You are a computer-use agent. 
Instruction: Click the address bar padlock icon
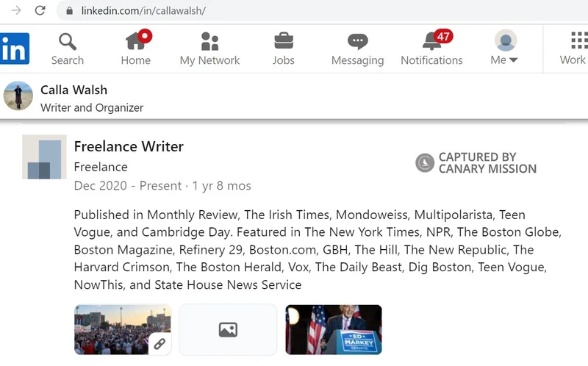[x=69, y=10]
